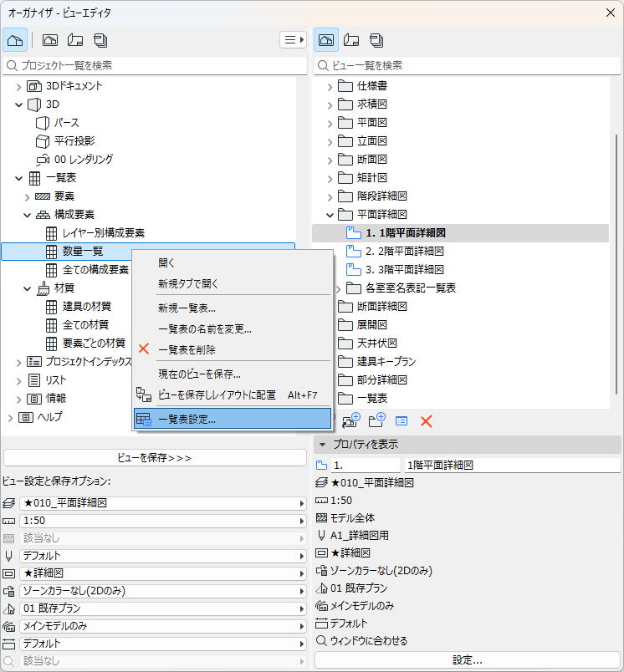Switch left pane to Project Map icon
Viewport: 624px width, 672px height.
[x=15, y=40]
